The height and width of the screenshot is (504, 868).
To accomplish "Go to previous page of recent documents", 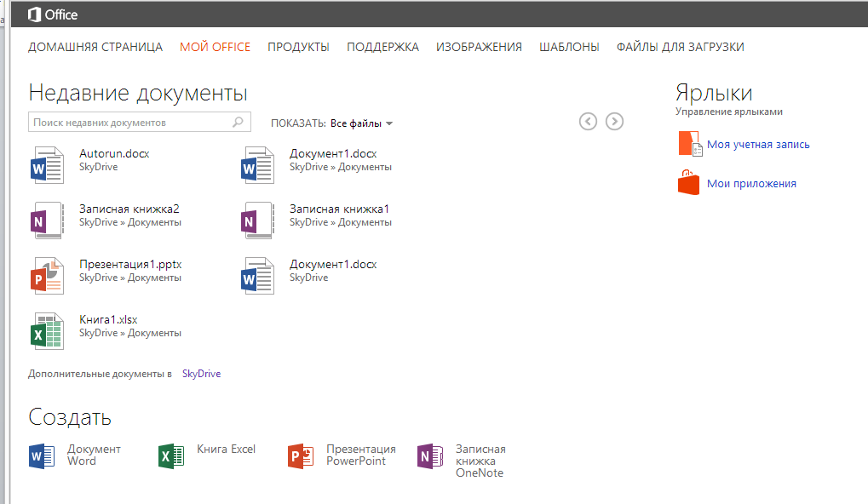I will coord(588,122).
